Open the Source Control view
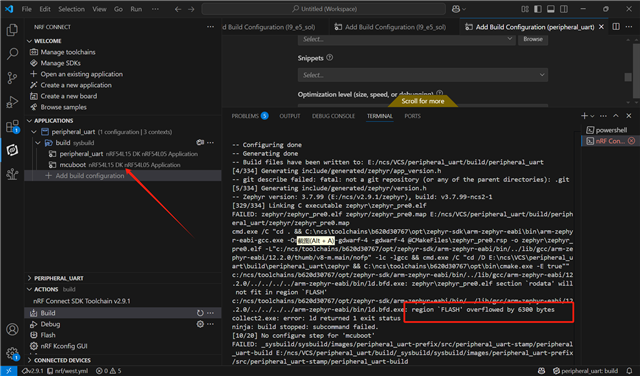The height and width of the screenshot is (376, 640). (x=12, y=78)
